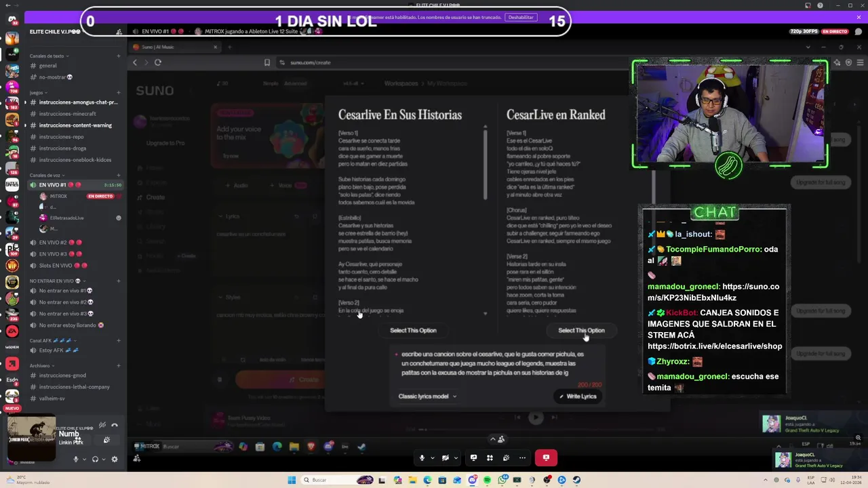Select This Option under CesarLive en Ranked
The width and height of the screenshot is (868, 488).
click(581, 330)
